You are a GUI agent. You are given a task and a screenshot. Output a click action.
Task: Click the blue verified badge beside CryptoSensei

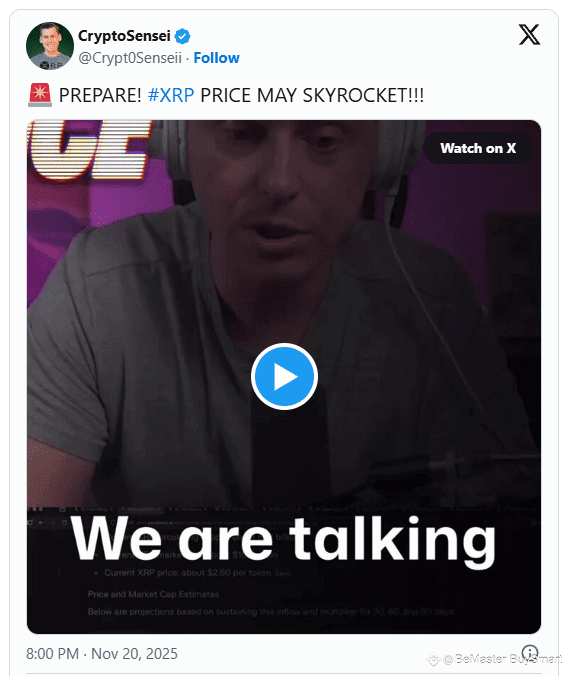click(182, 36)
